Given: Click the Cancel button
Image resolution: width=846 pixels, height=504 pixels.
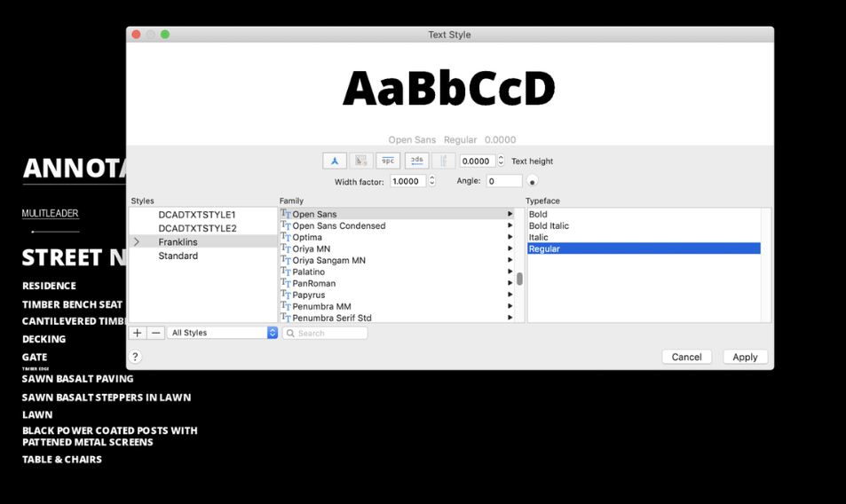Looking at the screenshot, I should click(686, 357).
